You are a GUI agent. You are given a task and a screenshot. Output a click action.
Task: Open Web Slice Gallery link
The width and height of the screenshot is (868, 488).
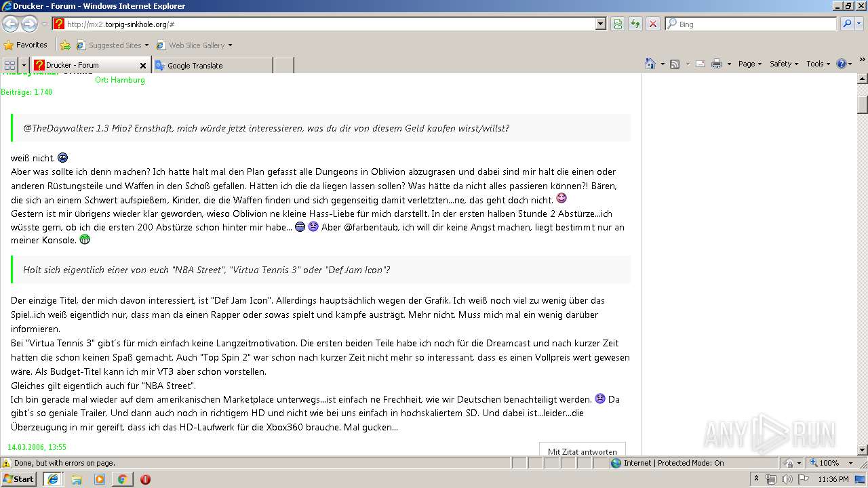[194, 45]
